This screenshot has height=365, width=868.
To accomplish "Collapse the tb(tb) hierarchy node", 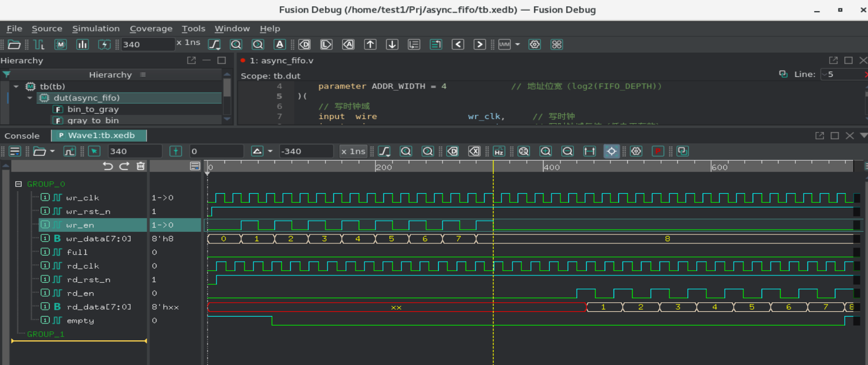I will click(x=16, y=86).
